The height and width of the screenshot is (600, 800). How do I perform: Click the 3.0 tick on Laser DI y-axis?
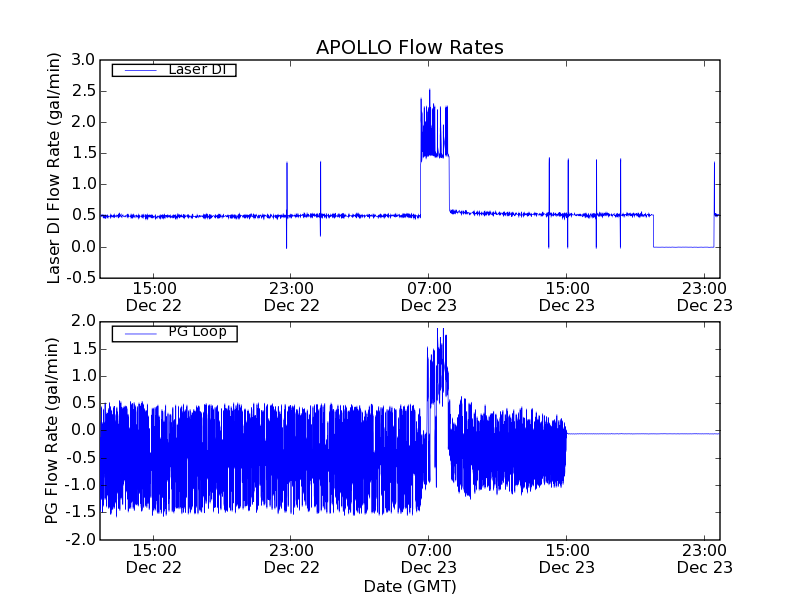(83, 60)
